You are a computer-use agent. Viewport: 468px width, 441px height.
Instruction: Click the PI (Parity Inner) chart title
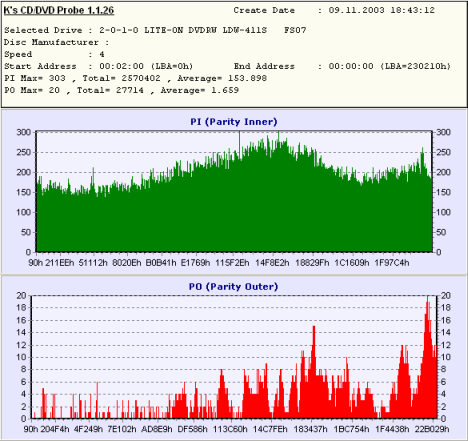coord(234,122)
